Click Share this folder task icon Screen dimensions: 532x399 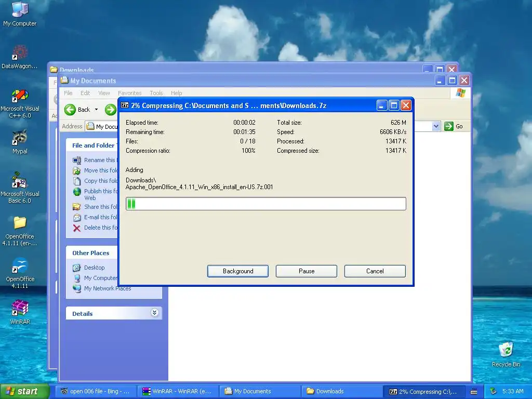click(x=77, y=207)
